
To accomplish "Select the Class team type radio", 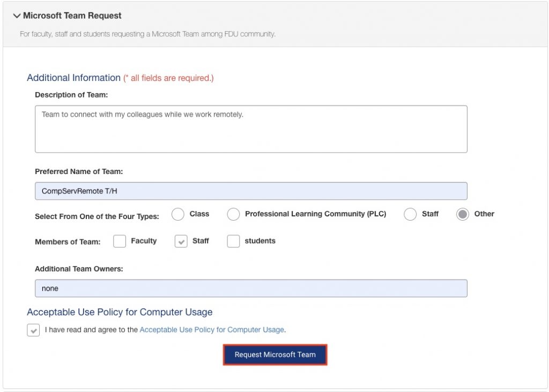I will [178, 214].
